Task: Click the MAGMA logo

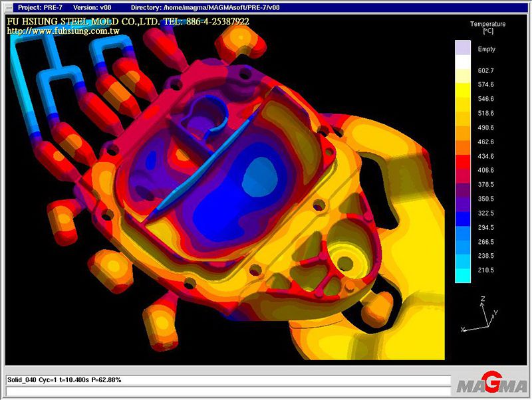Action: pos(491,383)
